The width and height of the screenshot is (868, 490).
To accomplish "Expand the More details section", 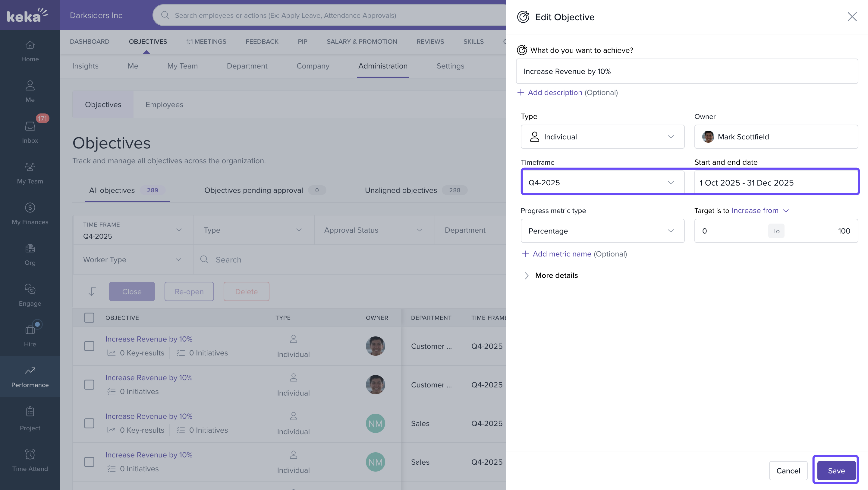I will click(556, 275).
